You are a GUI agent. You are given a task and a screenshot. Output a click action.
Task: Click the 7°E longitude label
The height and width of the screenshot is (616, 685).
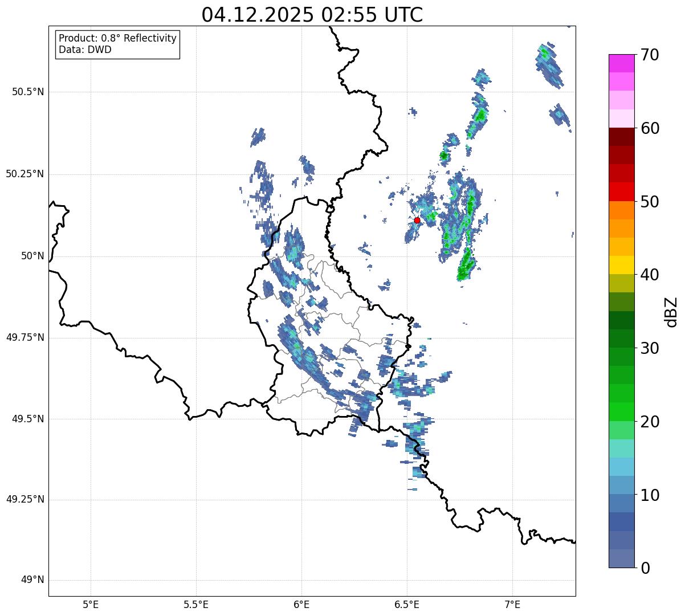point(512,604)
